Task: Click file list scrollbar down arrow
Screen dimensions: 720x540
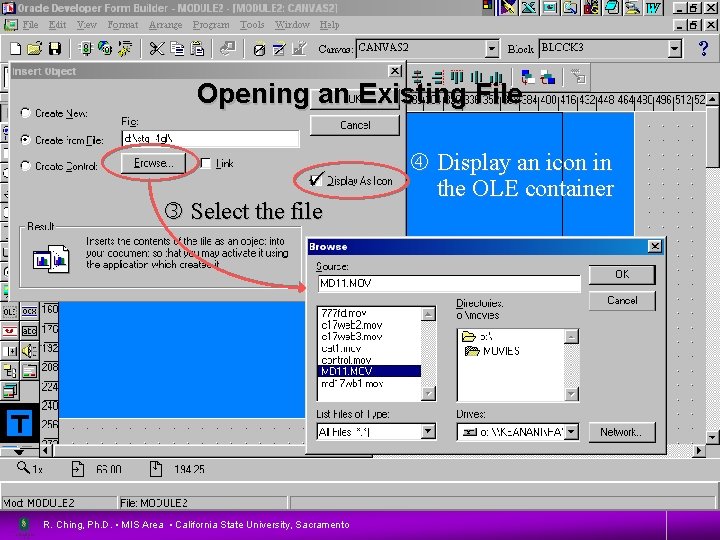Action: click(x=428, y=394)
